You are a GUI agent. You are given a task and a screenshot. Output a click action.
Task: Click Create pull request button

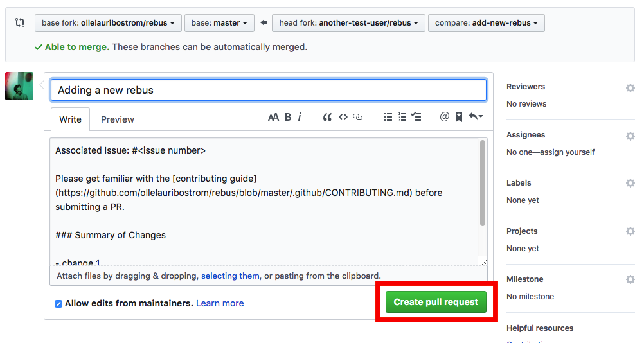click(436, 302)
